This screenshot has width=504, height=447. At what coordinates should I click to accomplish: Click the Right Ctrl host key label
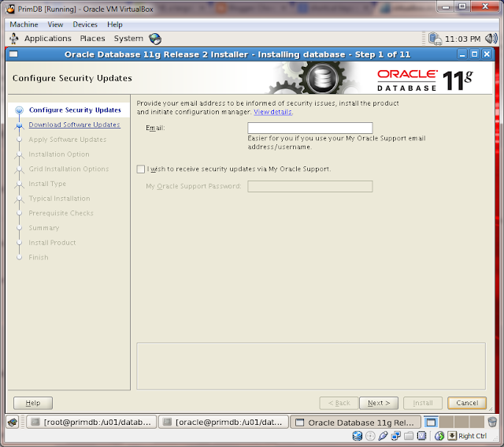click(472, 436)
